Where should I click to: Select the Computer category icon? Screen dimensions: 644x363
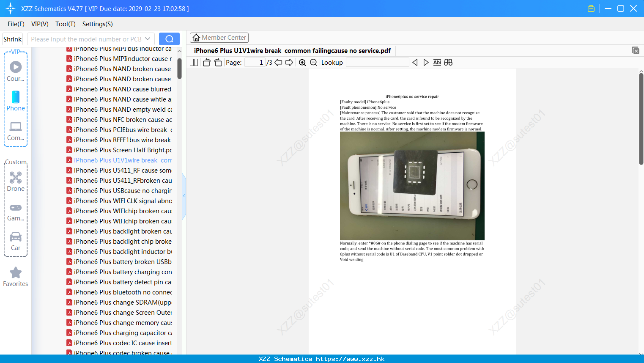[x=16, y=131]
